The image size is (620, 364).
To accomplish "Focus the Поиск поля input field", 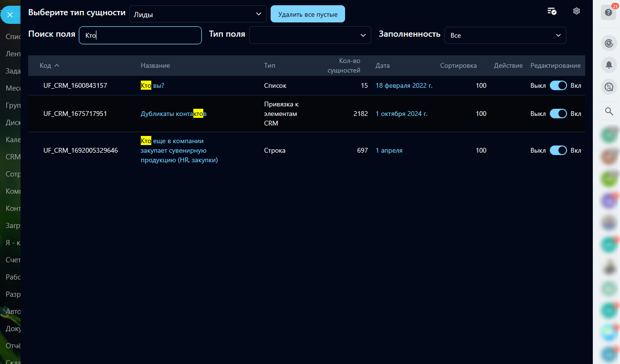I will [140, 35].
